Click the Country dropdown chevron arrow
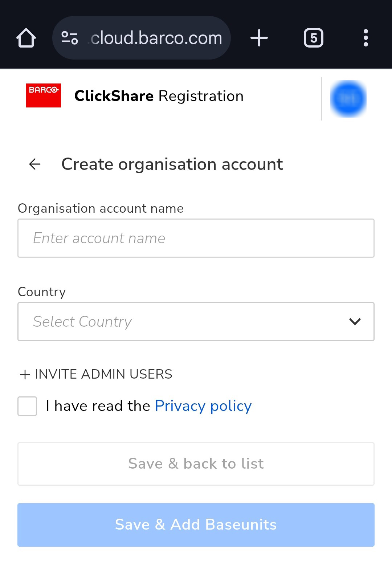Viewport: 392px width, 567px height. point(355,322)
